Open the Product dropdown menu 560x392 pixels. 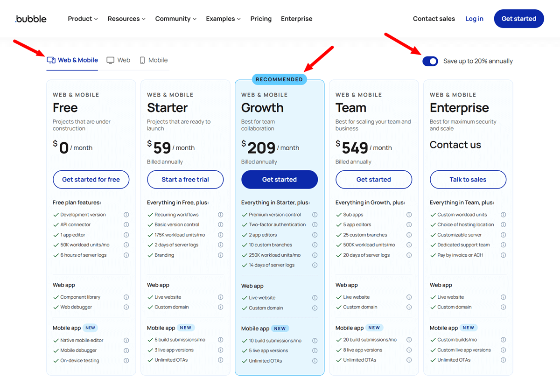pyautogui.click(x=83, y=19)
